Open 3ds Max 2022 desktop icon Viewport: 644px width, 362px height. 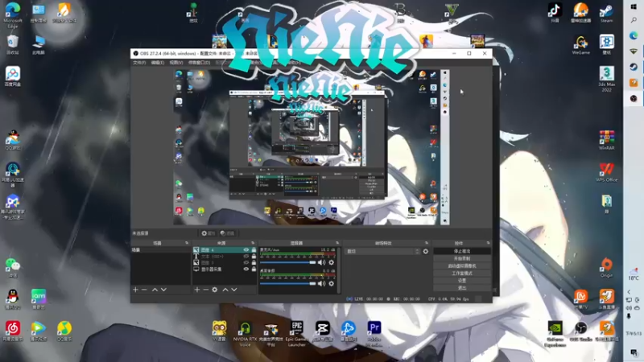pyautogui.click(x=607, y=79)
